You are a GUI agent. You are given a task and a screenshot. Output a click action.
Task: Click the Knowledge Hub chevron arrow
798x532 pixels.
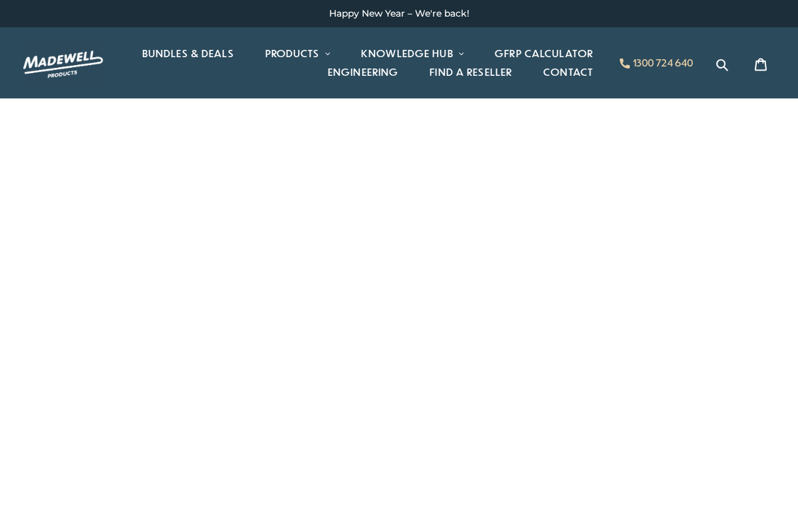(x=462, y=54)
